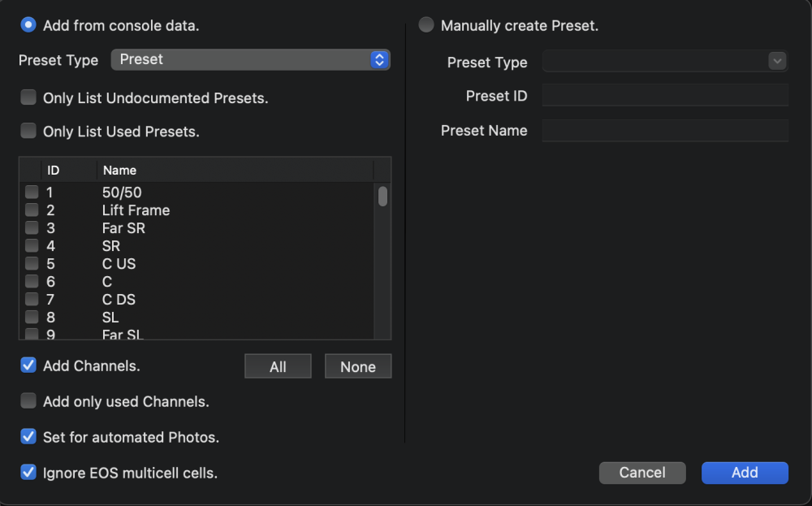The height and width of the screenshot is (506, 812).
Task: Enable Only List Undocumented Presets
Action: 28,97
